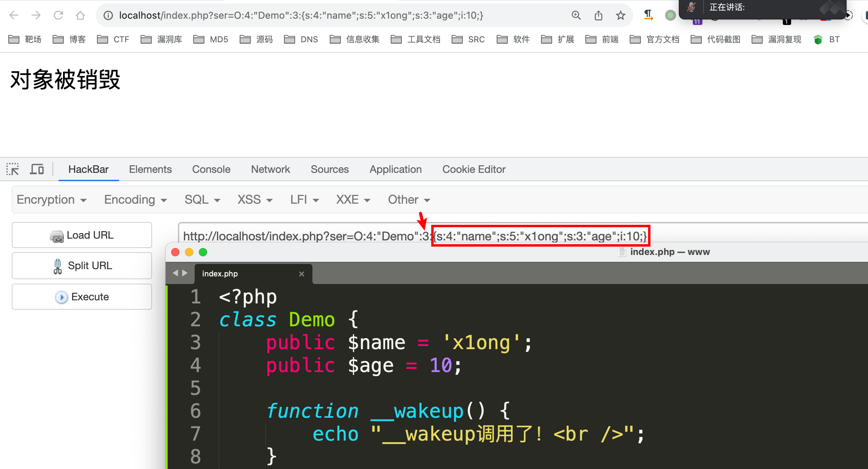Open the DNS bookmark folder
868x469 pixels.
pyautogui.click(x=301, y=39)
